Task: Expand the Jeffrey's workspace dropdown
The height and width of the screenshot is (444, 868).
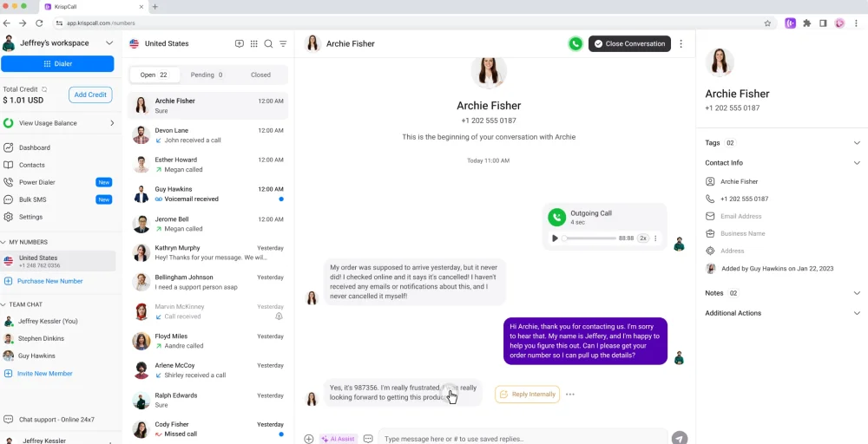Action: coord(109,43)
